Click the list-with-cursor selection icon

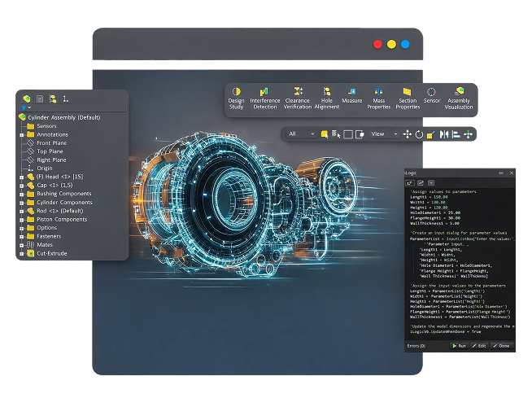(x=336, y=134)
